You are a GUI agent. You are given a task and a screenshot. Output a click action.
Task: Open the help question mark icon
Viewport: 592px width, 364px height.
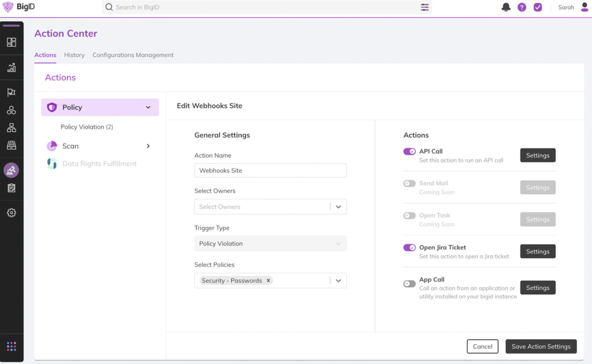(521, 7)
